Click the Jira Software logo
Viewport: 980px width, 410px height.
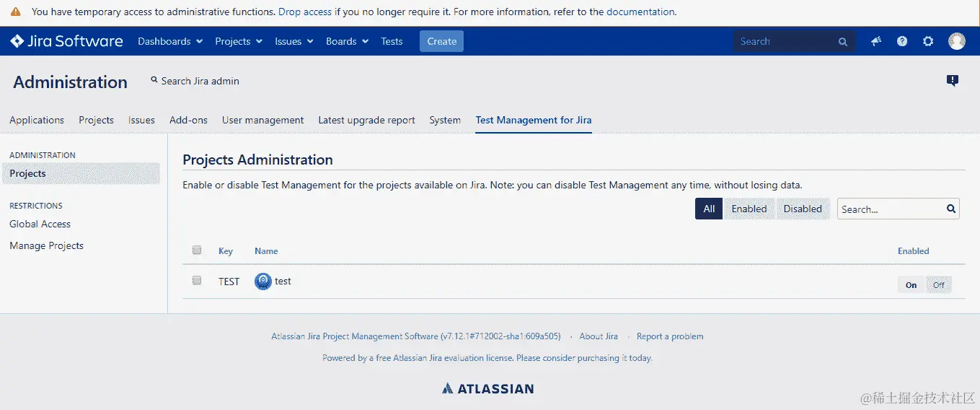[x=66, y=41]
